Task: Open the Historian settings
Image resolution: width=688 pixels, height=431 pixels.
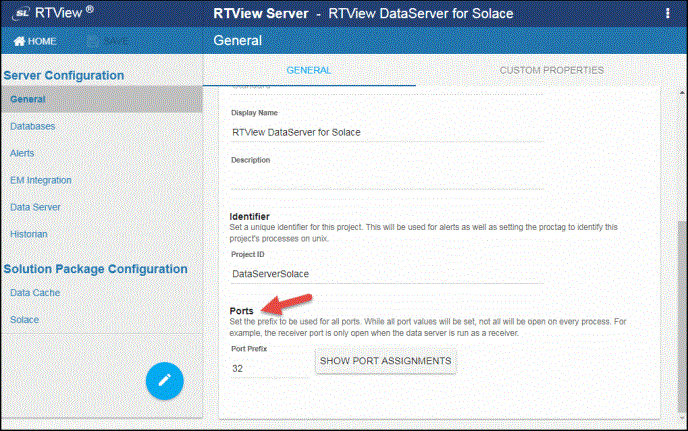Action: 29,234
